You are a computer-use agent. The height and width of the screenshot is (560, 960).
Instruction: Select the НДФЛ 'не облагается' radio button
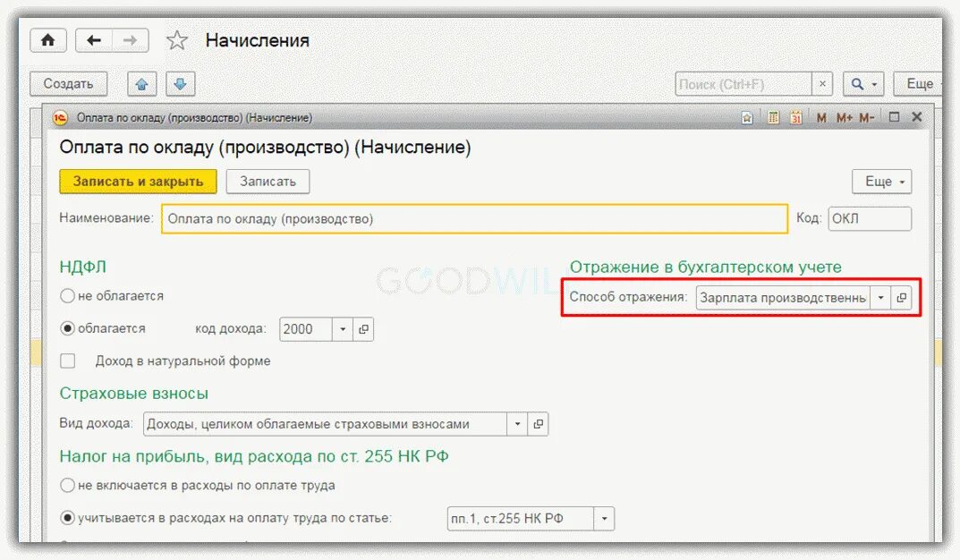(x=67, y=296)
